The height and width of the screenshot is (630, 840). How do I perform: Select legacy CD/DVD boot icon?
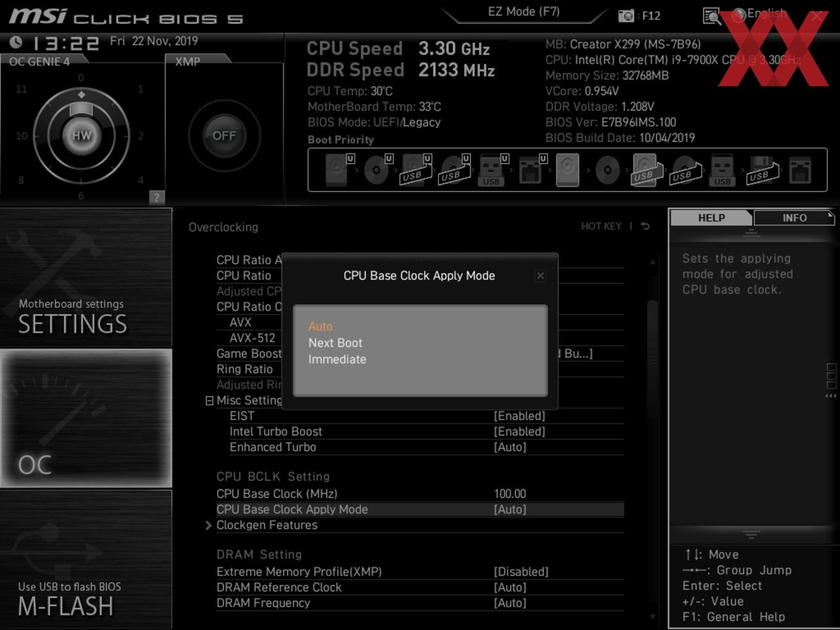coord(607,169)
